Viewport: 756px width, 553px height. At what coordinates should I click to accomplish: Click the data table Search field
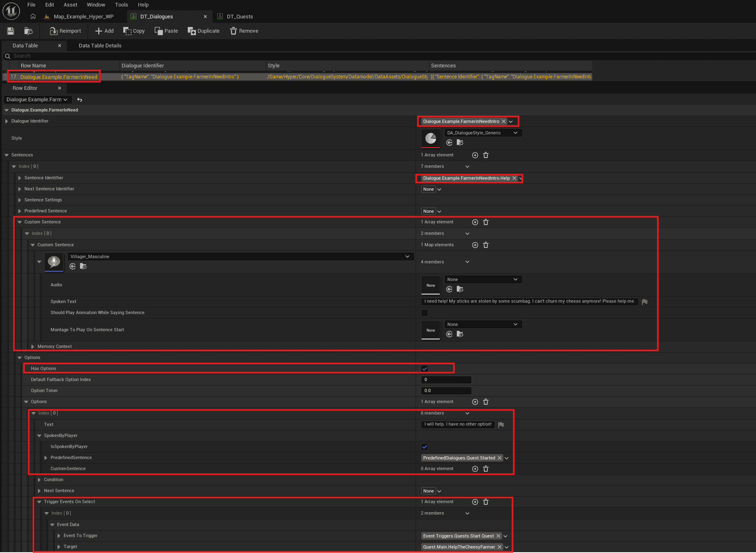[x=380, y=56]
